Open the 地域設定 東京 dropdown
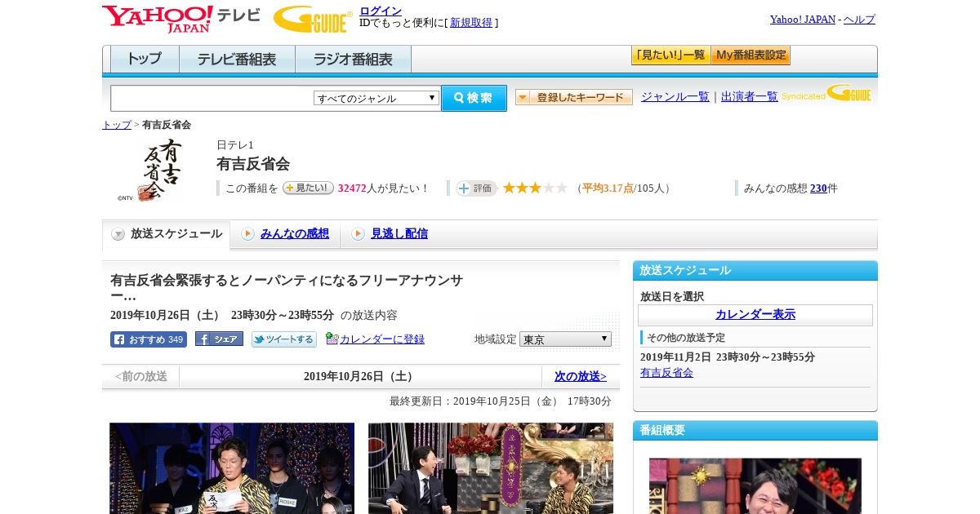Viewport: 980px width, 514px height. pos(565,339)
